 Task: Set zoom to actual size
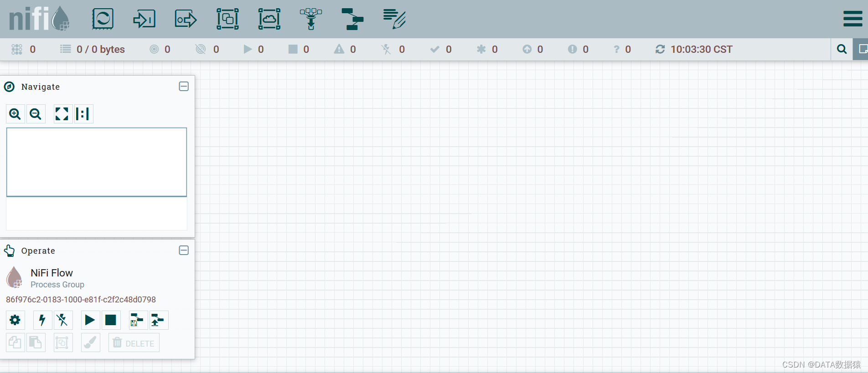point(83,114)
